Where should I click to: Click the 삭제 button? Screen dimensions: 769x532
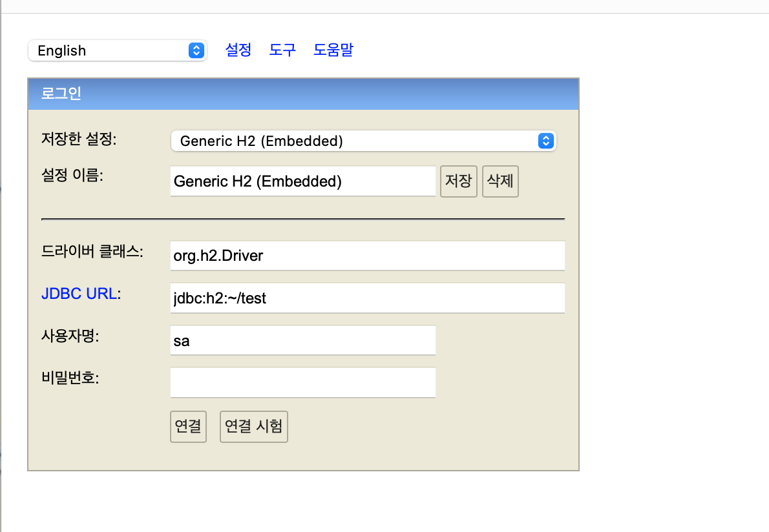click(500, 181)
